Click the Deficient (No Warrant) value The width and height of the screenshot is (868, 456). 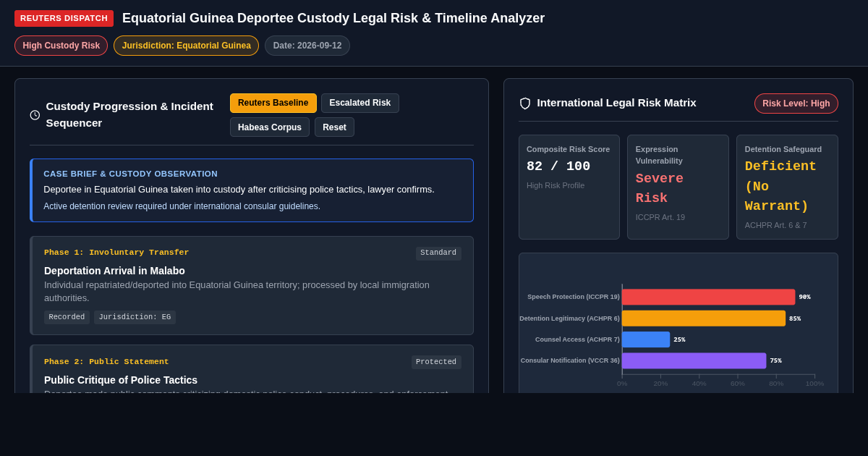pyautogui.click(x=781, y=186)
